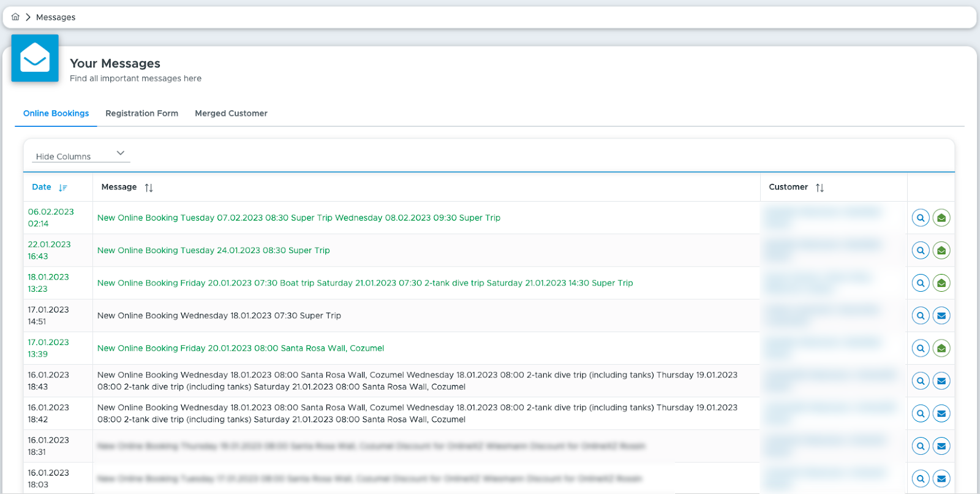Click the 'Your Messages' page heading

[x=115, y=63]
